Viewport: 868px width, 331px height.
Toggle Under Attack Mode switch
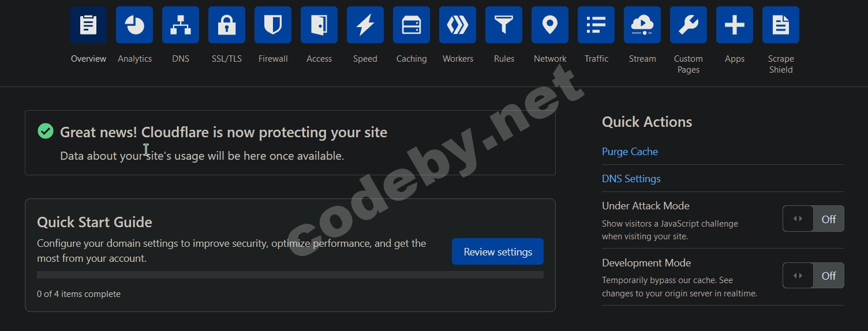(x=813, y=219)
